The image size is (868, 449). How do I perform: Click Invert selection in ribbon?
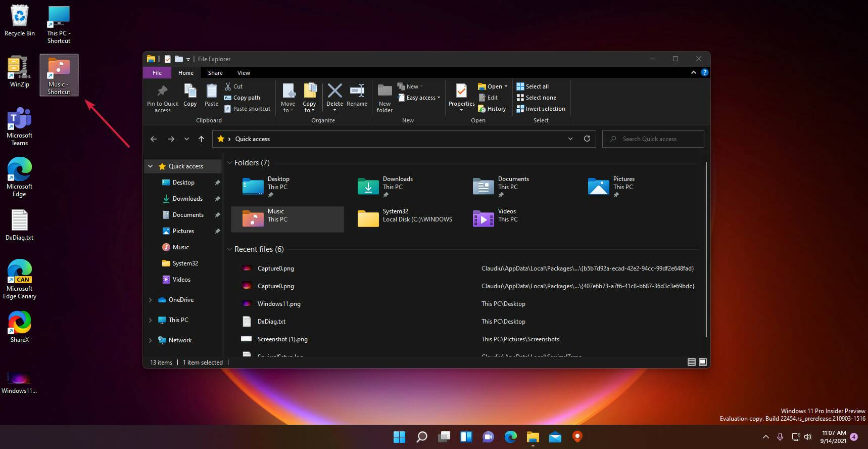[x=541, y=109]
